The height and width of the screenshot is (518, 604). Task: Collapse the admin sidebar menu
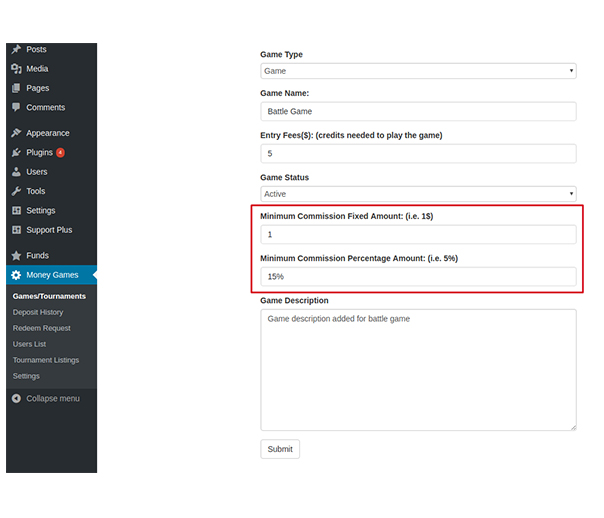[52, 398]
